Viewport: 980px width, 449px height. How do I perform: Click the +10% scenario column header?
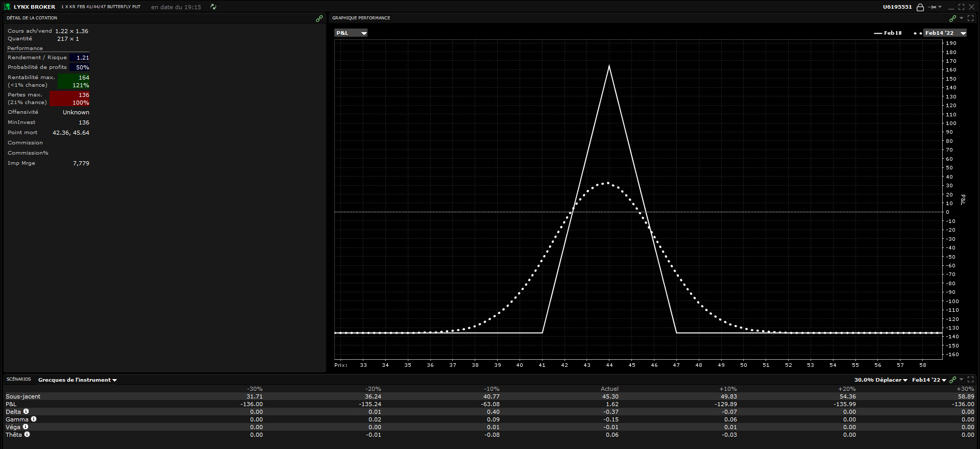(x=728, y=389)
